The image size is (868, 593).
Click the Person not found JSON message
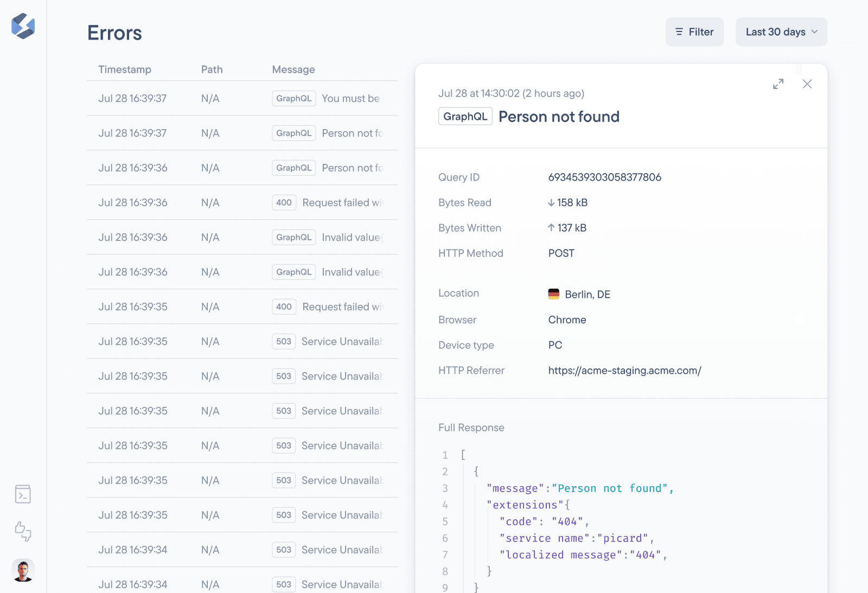pos(609,488)
